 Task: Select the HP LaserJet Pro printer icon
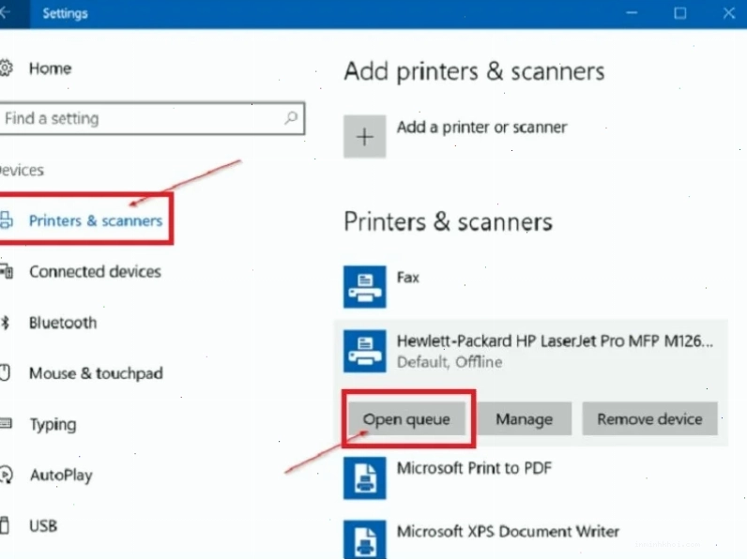[x=364, y=351]
